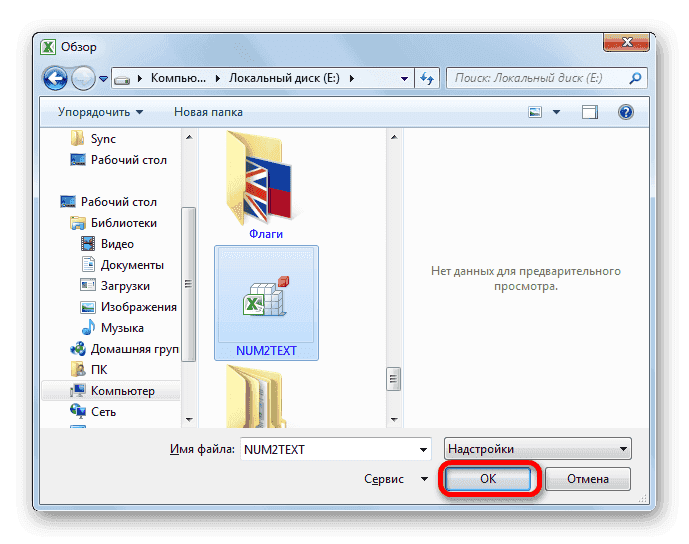Screen dimensions: 689x544
Task: Open Имя файла combo dropdown arrow
Action: tap(423, 450)
